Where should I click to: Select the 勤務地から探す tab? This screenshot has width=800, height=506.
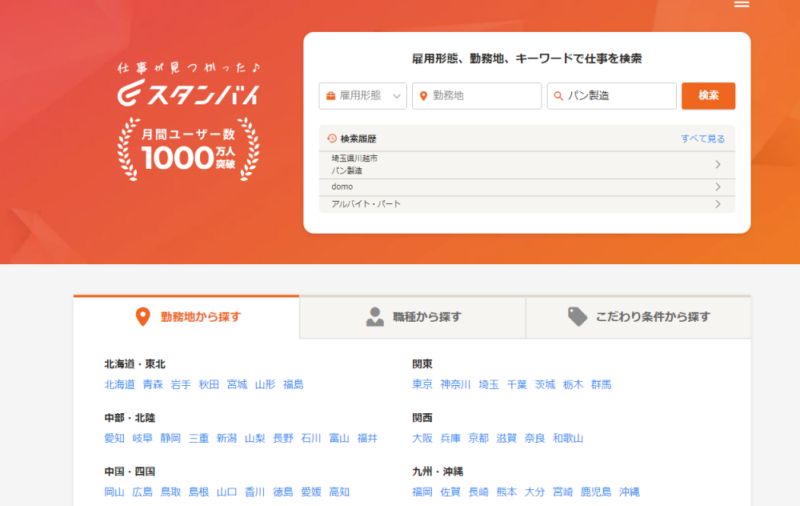[x=187, y=317]
